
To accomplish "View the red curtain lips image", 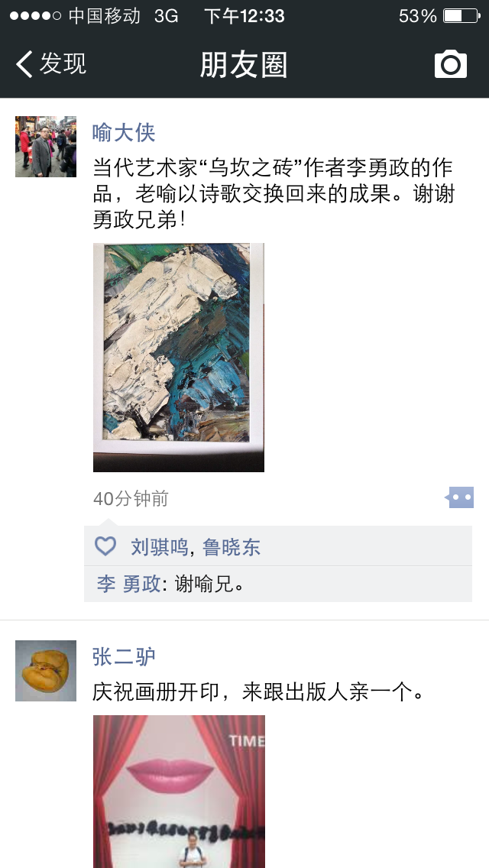I will [x=179, y=792].
